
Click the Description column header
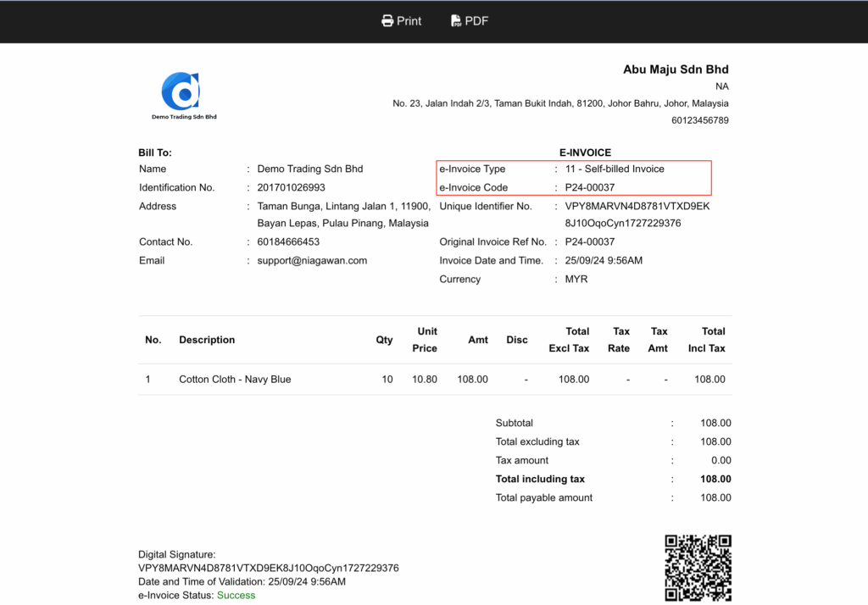pyautogui.click(x=207, y=340)
